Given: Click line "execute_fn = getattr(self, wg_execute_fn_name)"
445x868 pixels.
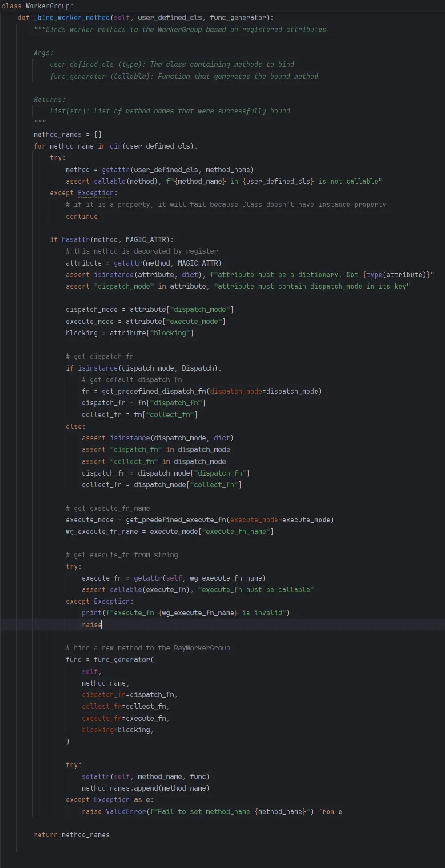Looking at the screenshot, I should [174, 578].
